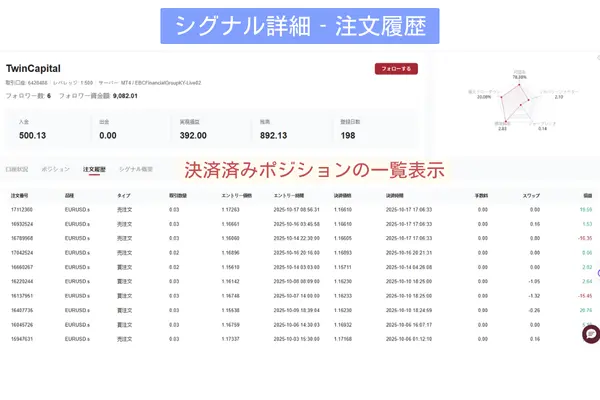Click the エントリー時間 column header
600x400 pixels.
click(290, 195)
